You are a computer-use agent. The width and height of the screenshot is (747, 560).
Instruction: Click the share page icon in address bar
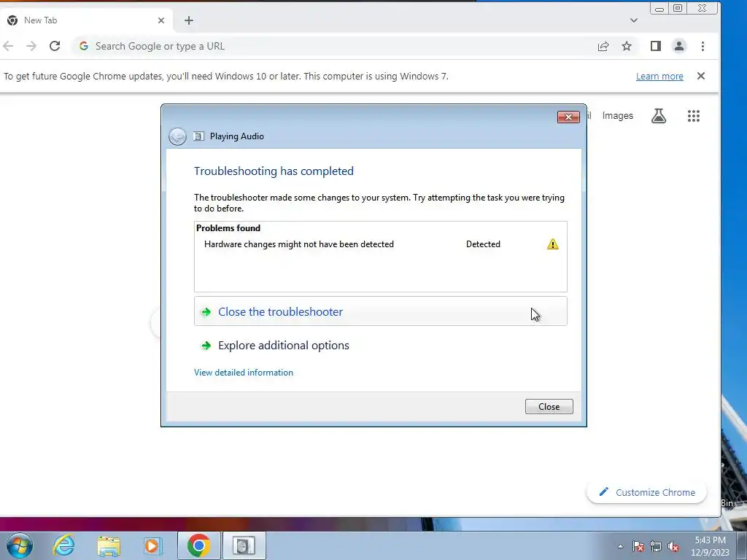coord(603,46)
